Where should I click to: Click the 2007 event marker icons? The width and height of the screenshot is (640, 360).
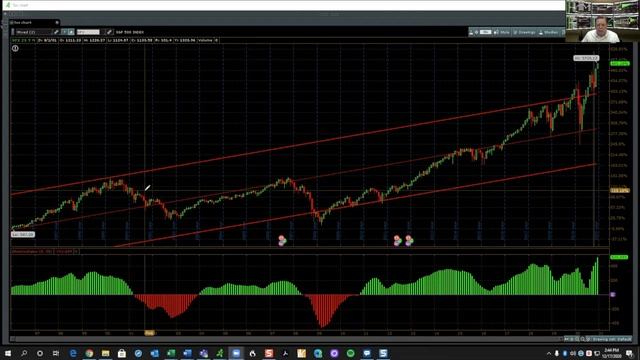(x=282, y=240)
